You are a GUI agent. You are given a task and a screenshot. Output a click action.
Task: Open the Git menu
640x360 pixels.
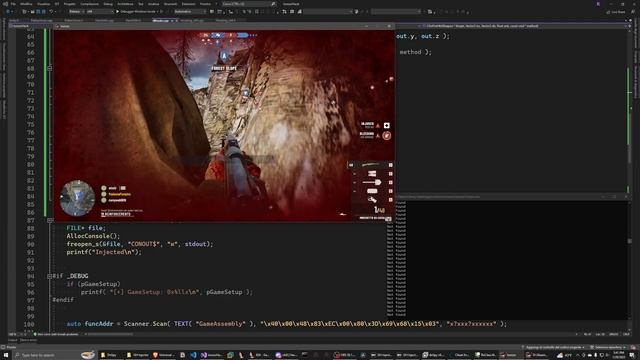[x=57, y=4]
